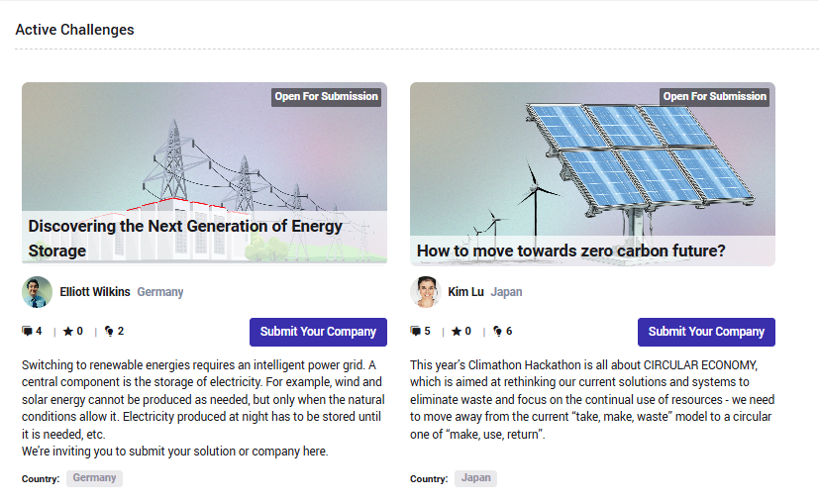Click 'Open For Submission' badge on energy storage card

(327, 97)
